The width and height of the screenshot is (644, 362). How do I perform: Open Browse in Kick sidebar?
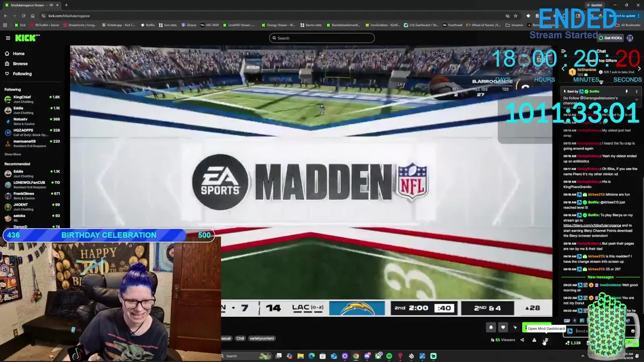point(20,63)
